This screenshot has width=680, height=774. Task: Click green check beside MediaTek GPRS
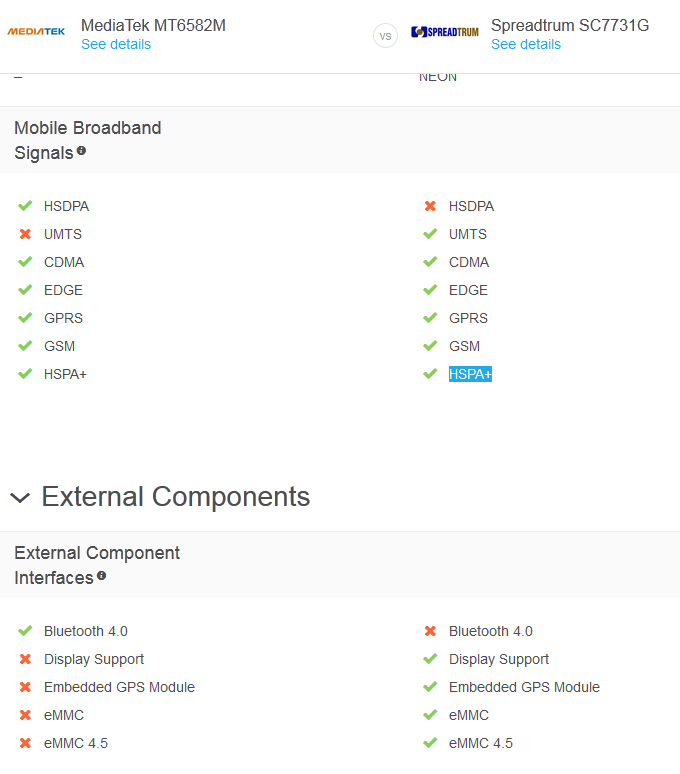25,318
